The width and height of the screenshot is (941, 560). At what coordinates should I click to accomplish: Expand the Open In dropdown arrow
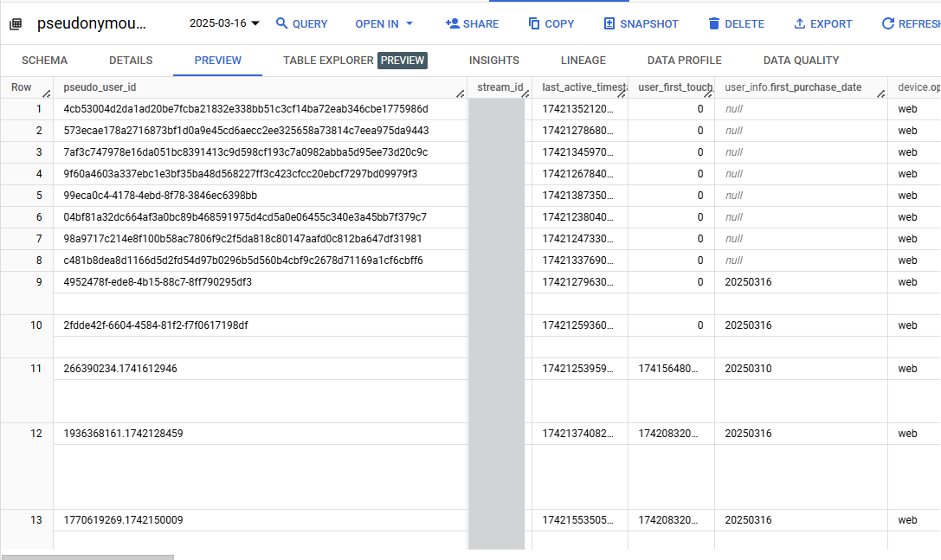[x=409, y=23]
